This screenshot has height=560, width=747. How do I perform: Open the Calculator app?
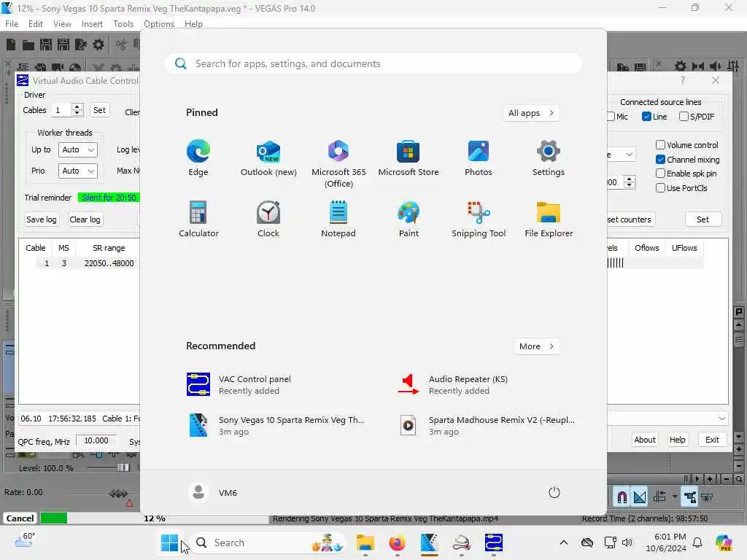[x=198, y=219]
